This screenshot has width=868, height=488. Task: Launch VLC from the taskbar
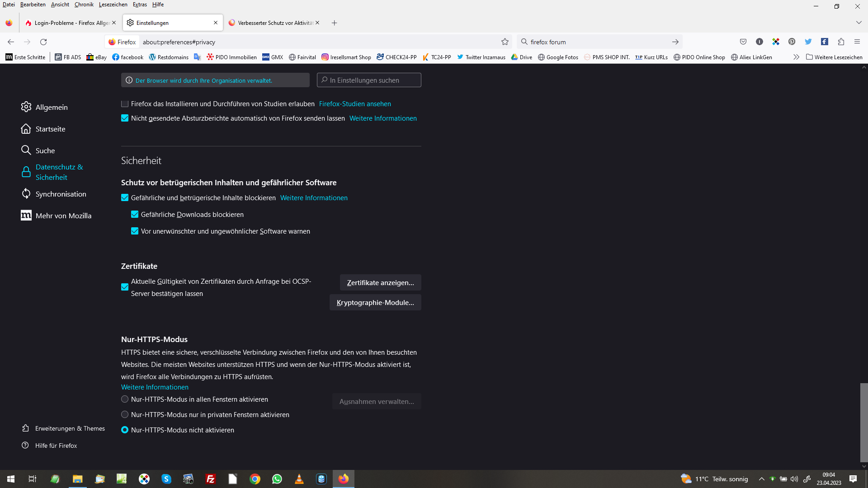299,479
